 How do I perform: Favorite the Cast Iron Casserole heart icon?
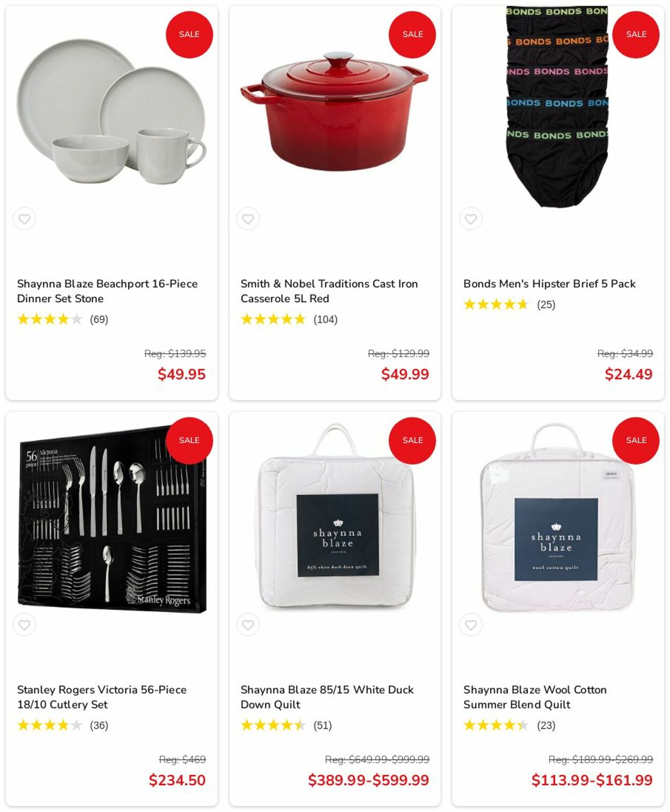click(x=248, y=219)
